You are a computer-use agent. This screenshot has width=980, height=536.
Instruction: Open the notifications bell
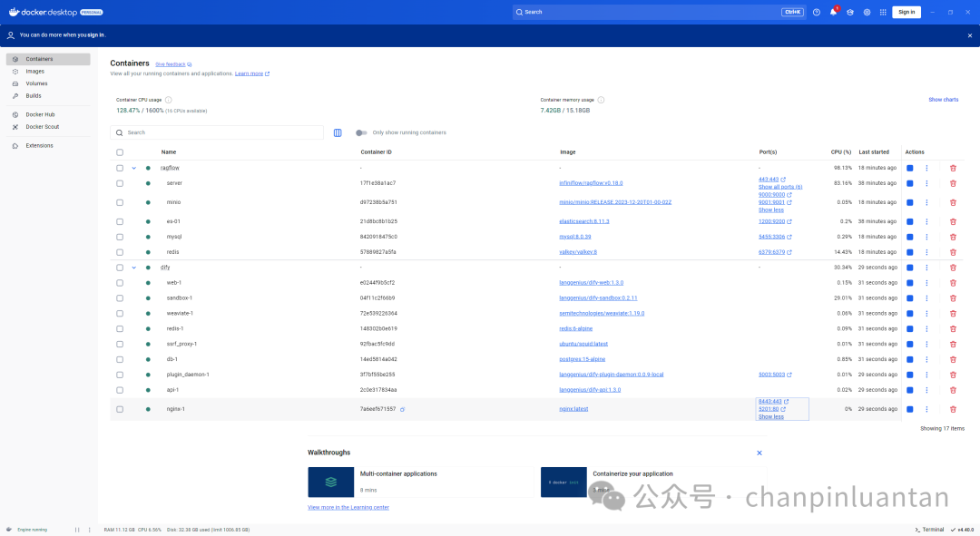tap(833, 12)
